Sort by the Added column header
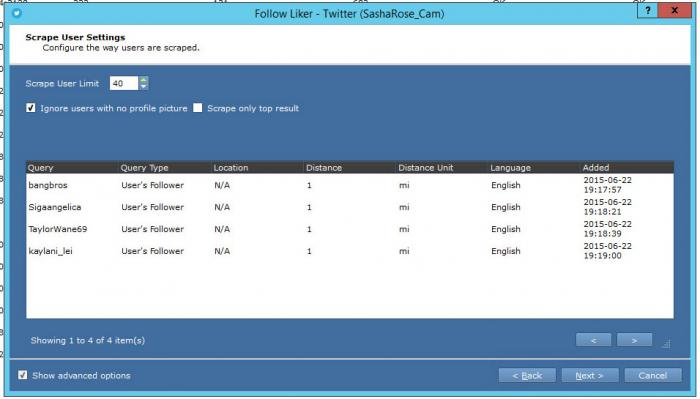 pyautogui.click(x=627, y=167)
